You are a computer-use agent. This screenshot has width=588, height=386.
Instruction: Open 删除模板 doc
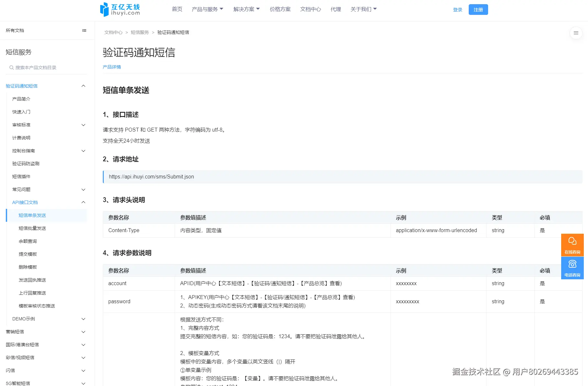click(28, 267)
